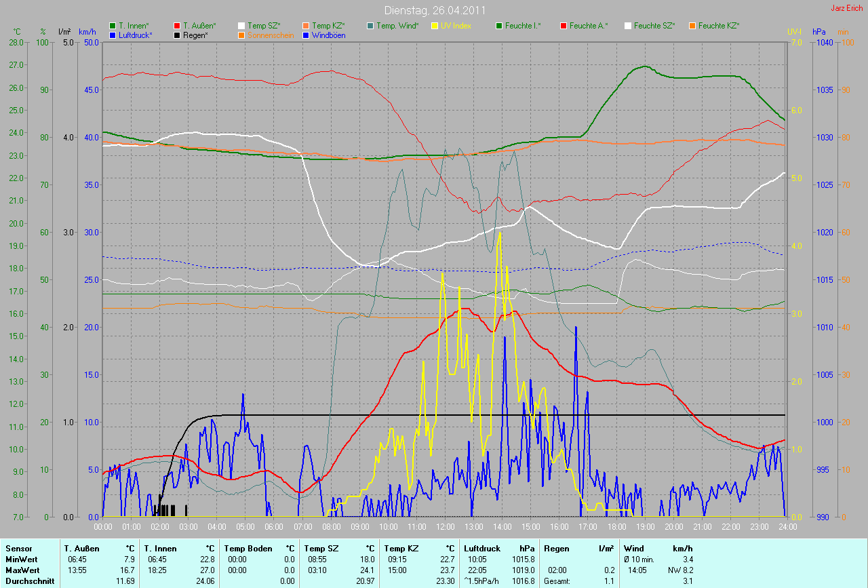Click the Feuchte KZ legend label

click(x=719, y=26)
